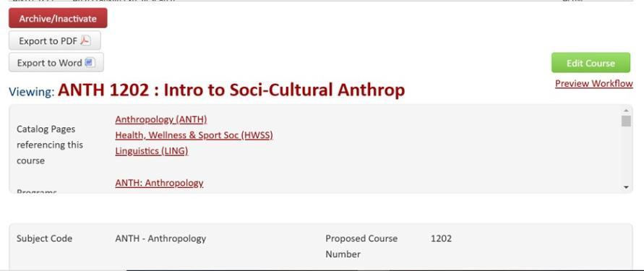Click the scrollbar thumb in references panel
This screenshot has width=644, height=271.
tap(626, 121)
